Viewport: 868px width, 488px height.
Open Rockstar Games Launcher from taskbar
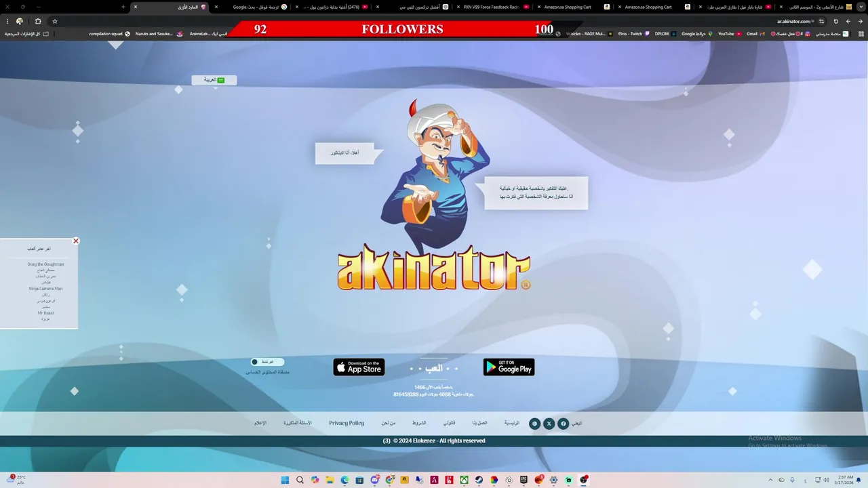click(404, 480)
